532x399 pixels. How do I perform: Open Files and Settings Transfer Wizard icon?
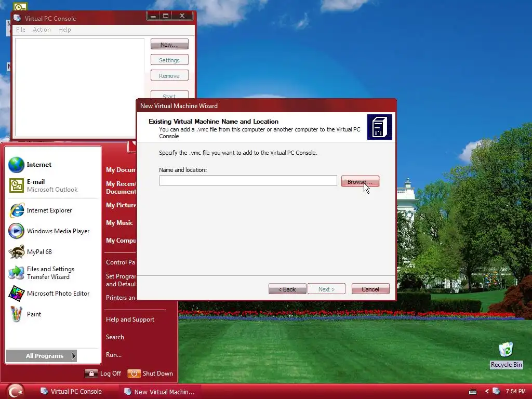(x=16, y=273)
